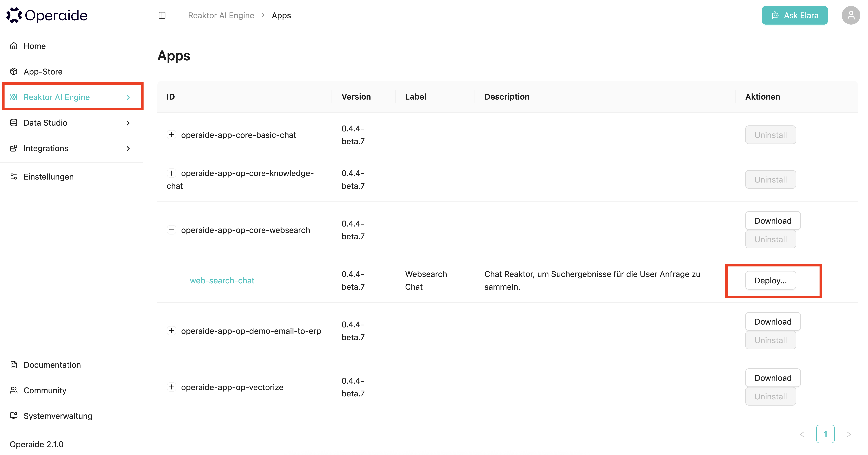Collapse the operaide-app-op-core-websearch row
This screenshot has height=455, width=868.
point(172,230)
